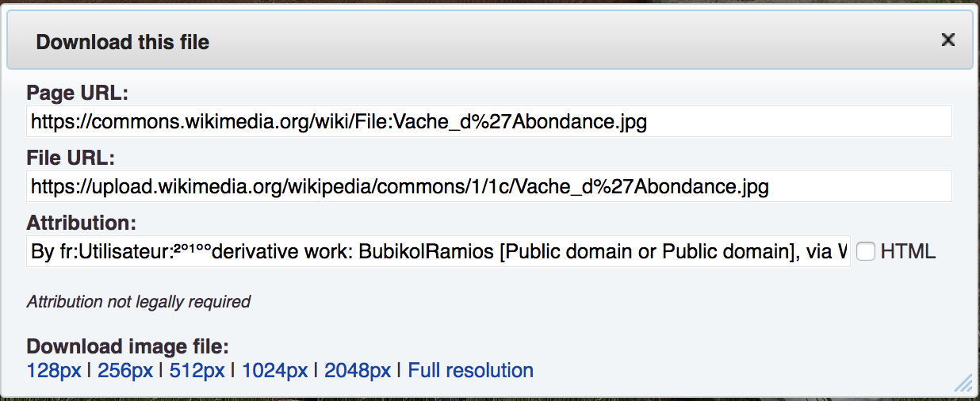Select the File URL text box
Image resolution: width=980 pixels, height=401 pixels.
pos(488,187)
